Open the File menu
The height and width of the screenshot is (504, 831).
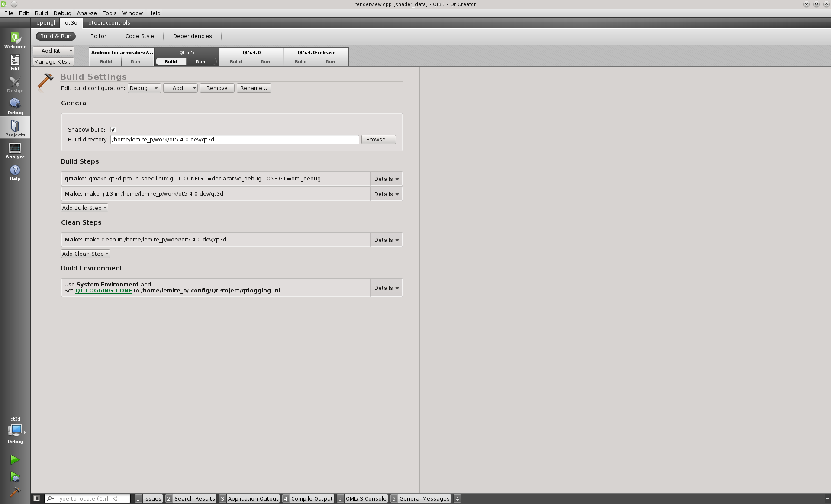tap(9, 13)
